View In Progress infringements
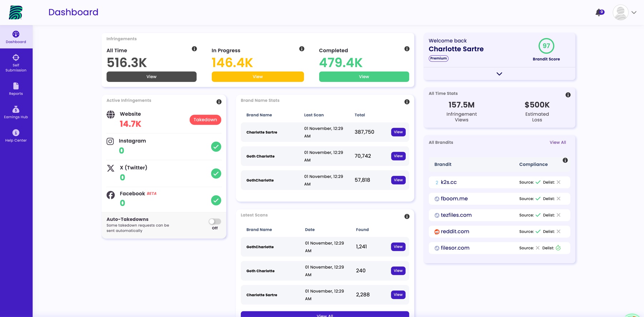This screenshot has width=644, height=317. pos(258,77)
